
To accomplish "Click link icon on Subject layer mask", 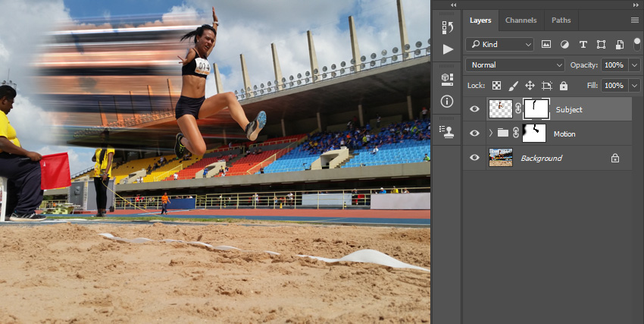I will 518,109.
